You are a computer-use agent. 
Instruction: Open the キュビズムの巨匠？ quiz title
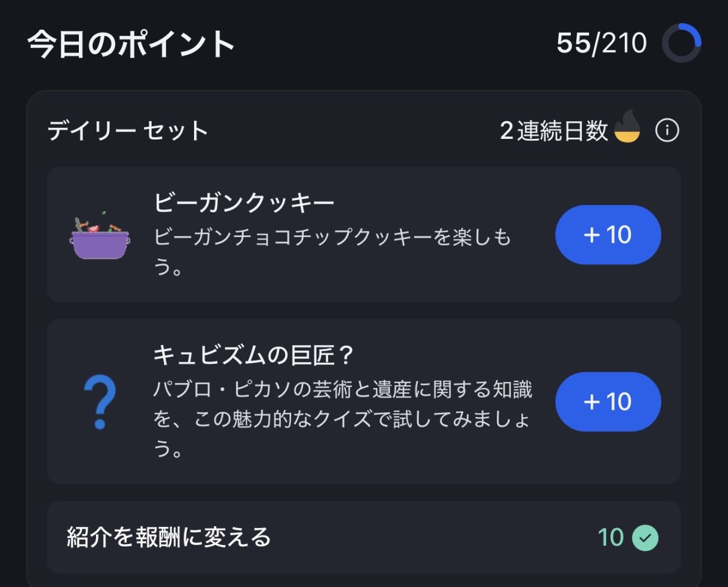click(254, 357)
